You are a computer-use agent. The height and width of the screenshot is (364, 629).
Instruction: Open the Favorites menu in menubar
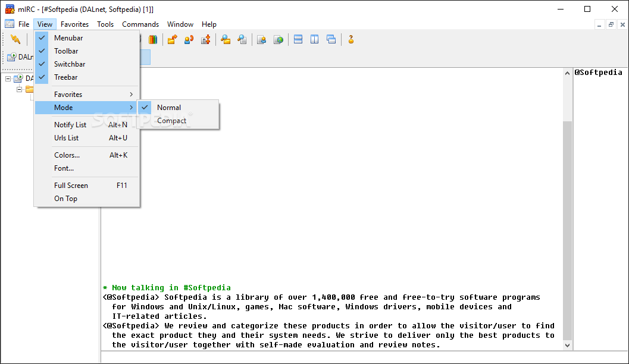coord(74,24)
